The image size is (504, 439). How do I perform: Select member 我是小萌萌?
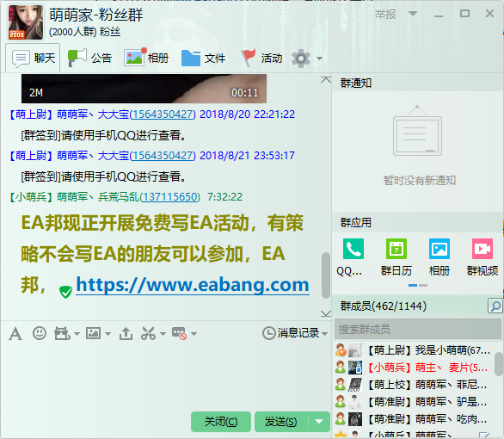pyautogui.click(x=414, y=350)
